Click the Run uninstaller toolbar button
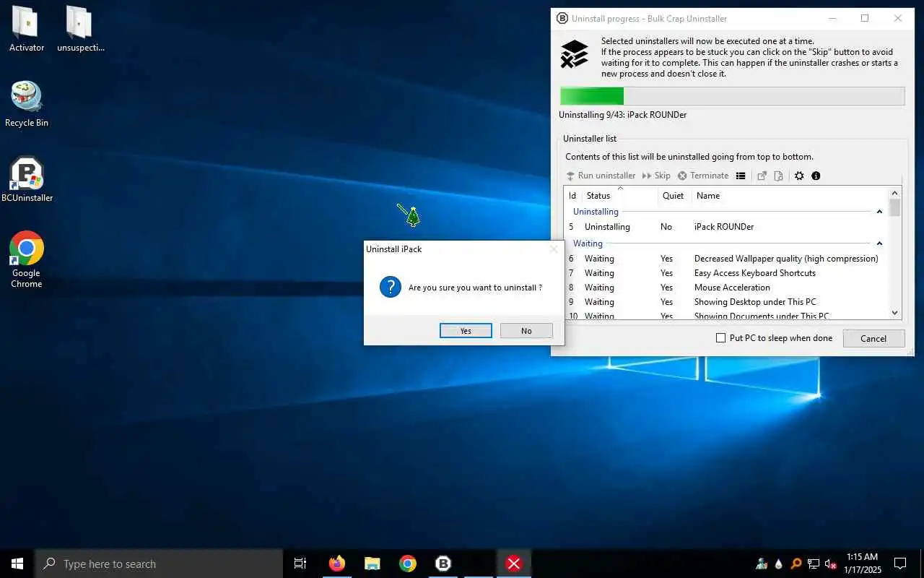 coord(601,176)
